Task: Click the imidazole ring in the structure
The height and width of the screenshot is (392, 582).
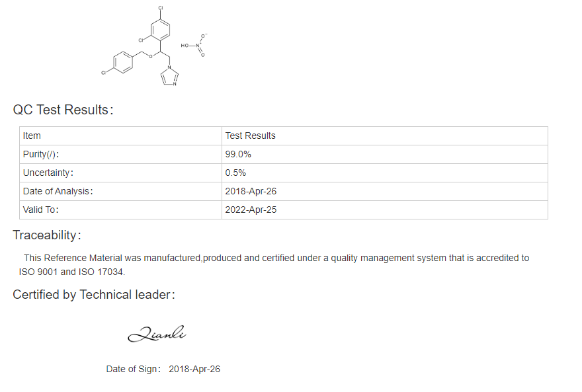Action: (169, 76)
